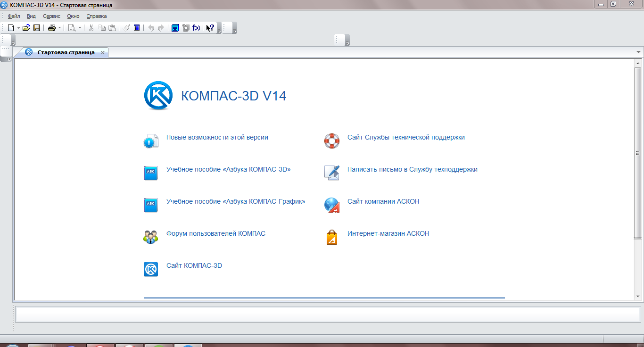
Task: Click the lifebuoy technical support icon
Action: (x=331, y=140)
